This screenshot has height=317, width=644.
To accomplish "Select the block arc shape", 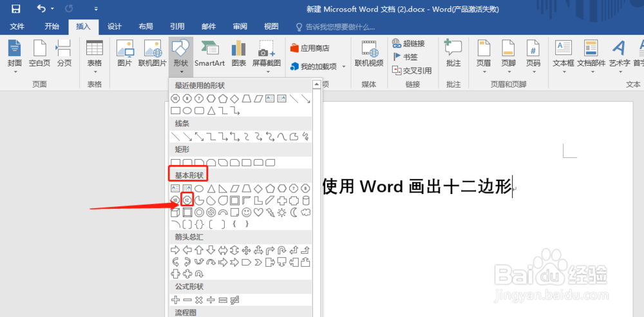I will coord(223,212).
